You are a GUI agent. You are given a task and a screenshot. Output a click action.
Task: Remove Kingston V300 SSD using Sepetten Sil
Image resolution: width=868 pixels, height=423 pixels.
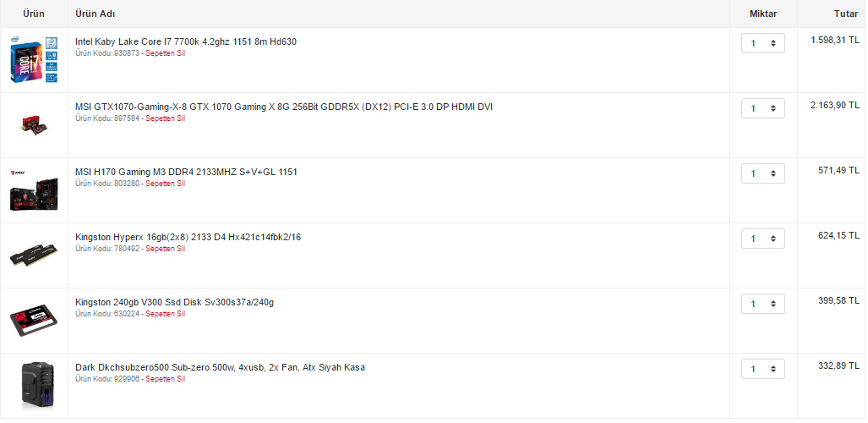pyautogui.click(x=165, y=314)
